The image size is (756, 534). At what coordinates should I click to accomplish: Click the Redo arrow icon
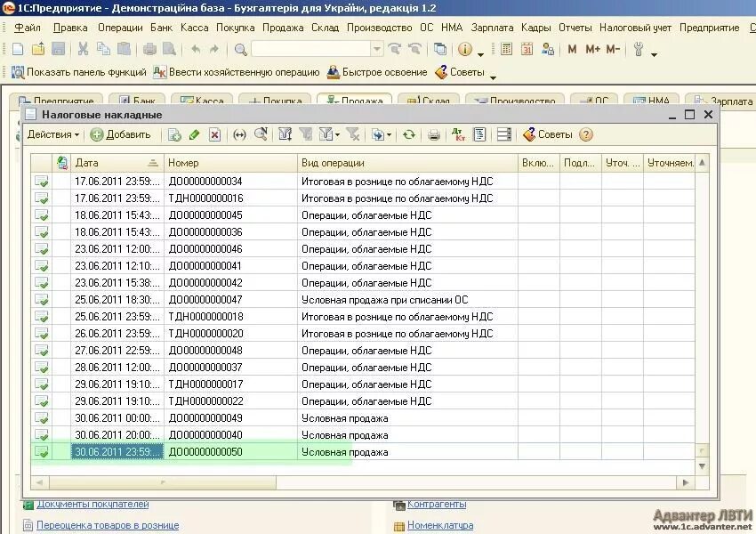point(214,49)
